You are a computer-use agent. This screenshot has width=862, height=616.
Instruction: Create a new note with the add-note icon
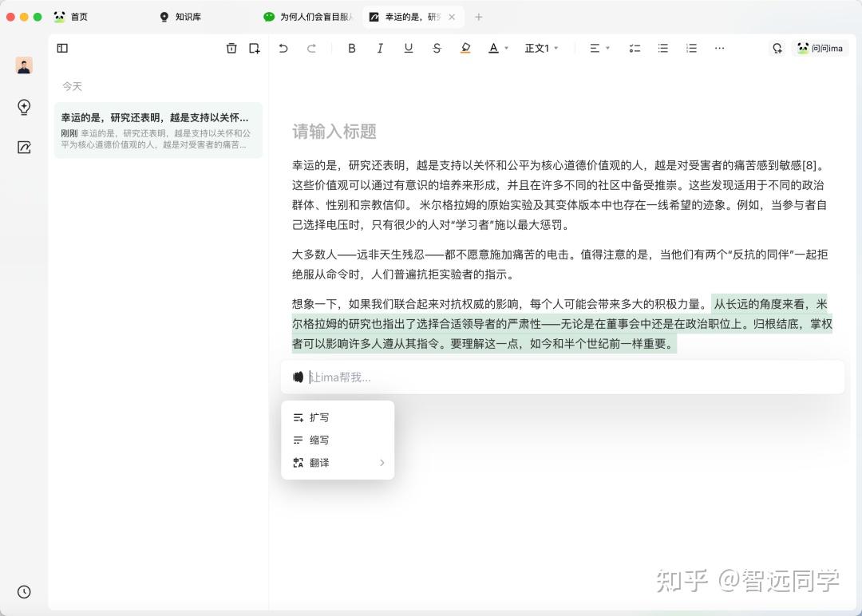pyautogui.click(x=254, y=48)
